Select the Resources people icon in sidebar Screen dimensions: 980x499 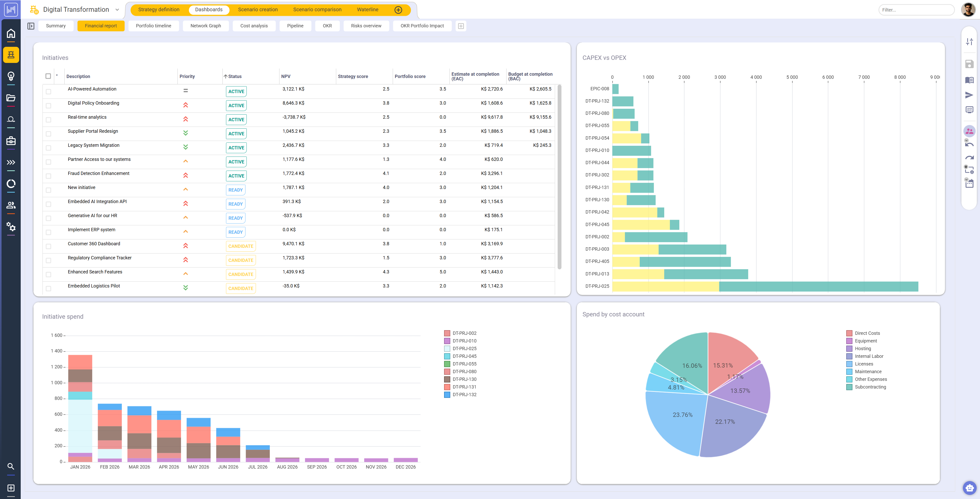11,205
